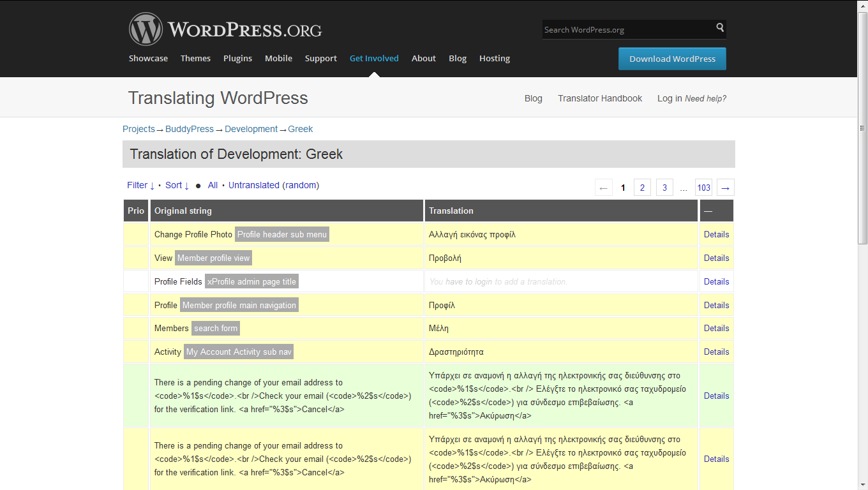Click the translation Μέλη
Viewport: 868px width, 490px height.
[438, 328]
